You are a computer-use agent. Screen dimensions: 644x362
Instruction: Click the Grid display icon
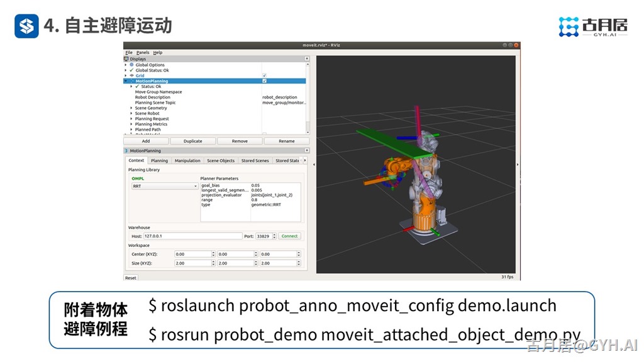[132, 75]
